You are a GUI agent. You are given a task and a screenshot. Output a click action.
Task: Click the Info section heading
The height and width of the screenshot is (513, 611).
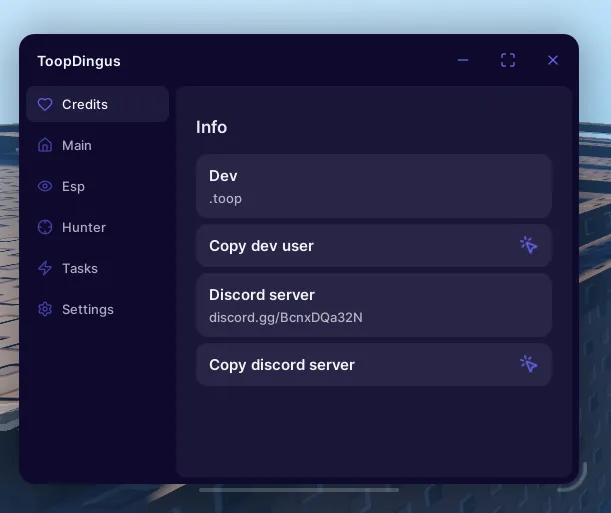click(211, 127)
